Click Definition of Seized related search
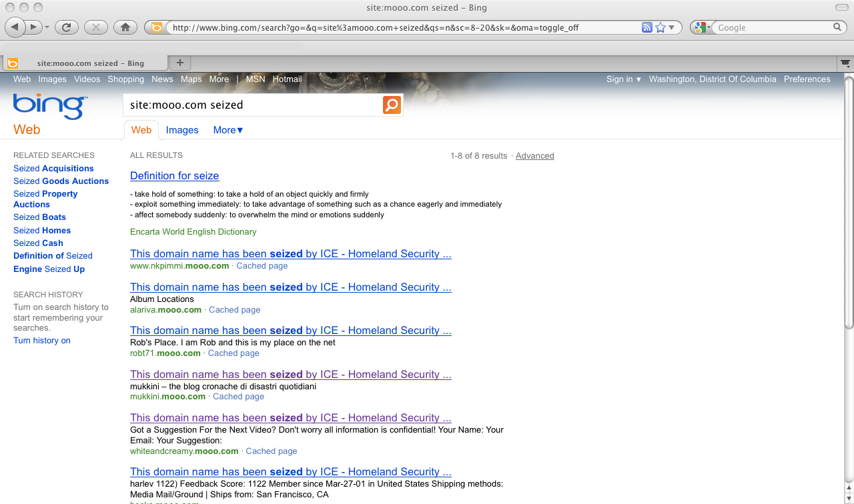 click(53, 256)
